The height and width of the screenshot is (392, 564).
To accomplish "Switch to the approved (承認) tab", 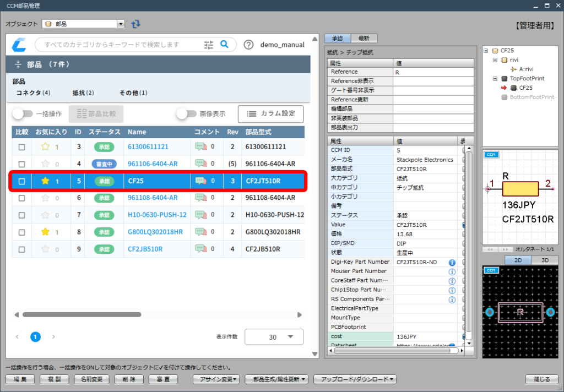I will (x=338, y=38).
